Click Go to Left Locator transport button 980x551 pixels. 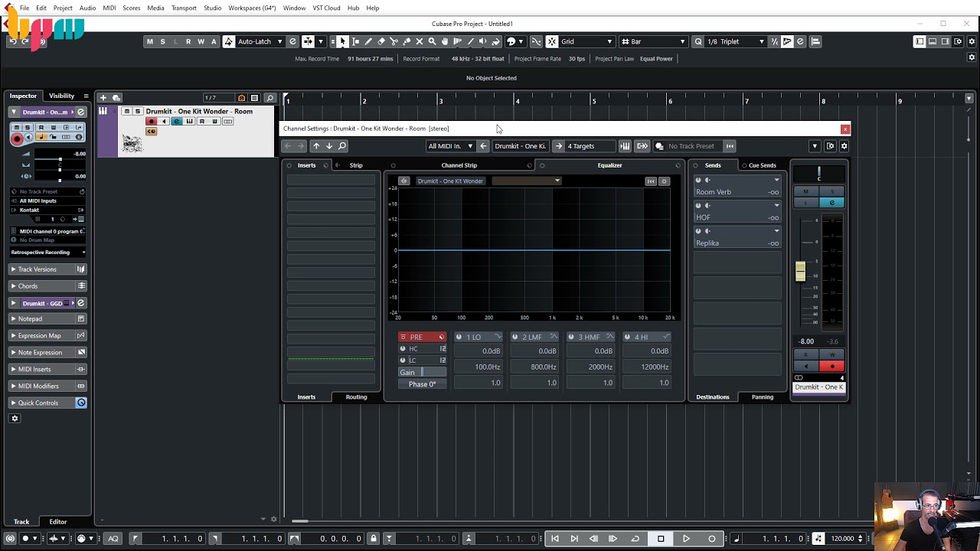click(x=555, y=539)
